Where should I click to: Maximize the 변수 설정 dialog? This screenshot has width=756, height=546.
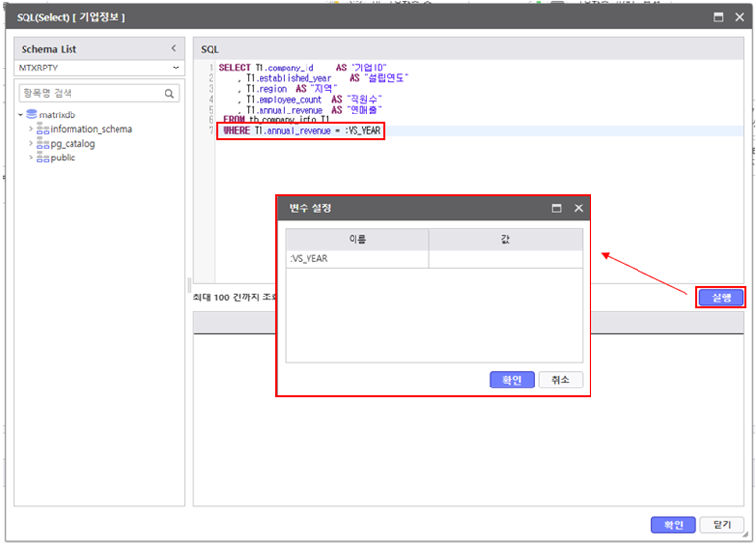click(x=556, y=208)
